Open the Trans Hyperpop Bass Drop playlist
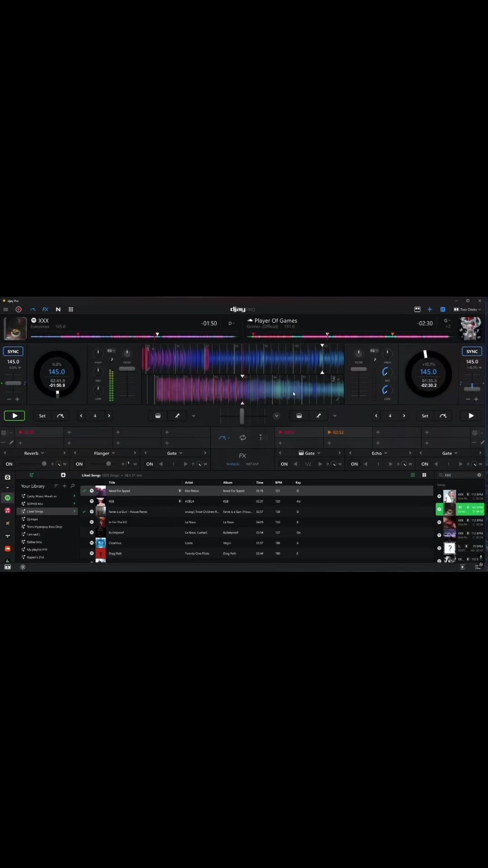This screenshot has height=868, width=488. pos(47,527)
